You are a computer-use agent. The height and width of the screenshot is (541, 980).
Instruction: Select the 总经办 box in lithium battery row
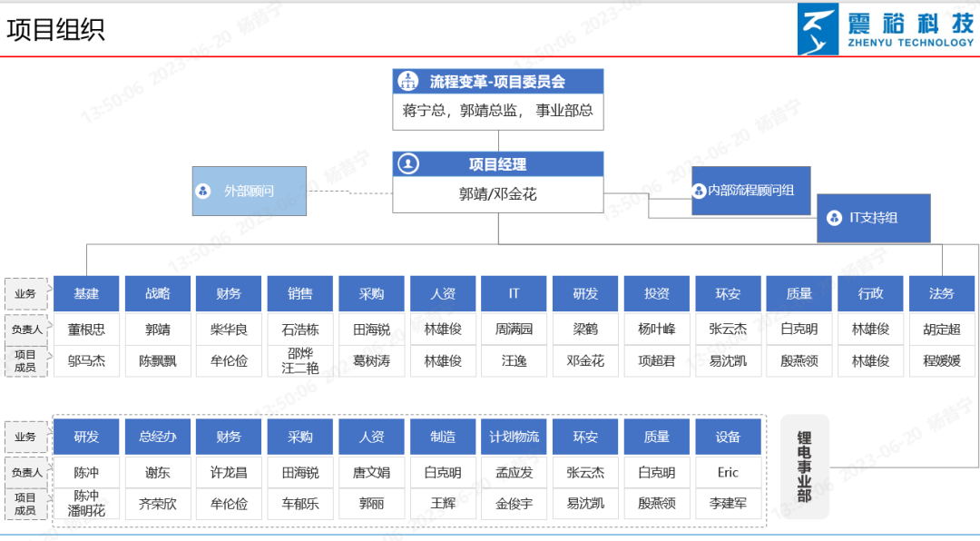point(157,437)
